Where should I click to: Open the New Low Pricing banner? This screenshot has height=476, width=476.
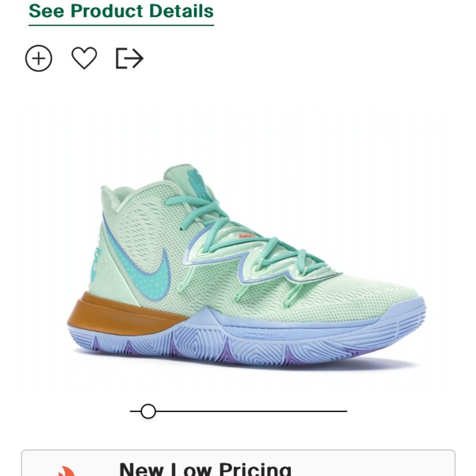[x=238, y=463]
